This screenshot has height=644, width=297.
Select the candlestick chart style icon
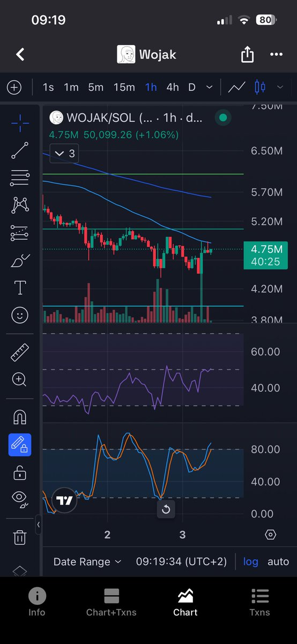pyautogui.click(x=260, y=86)
